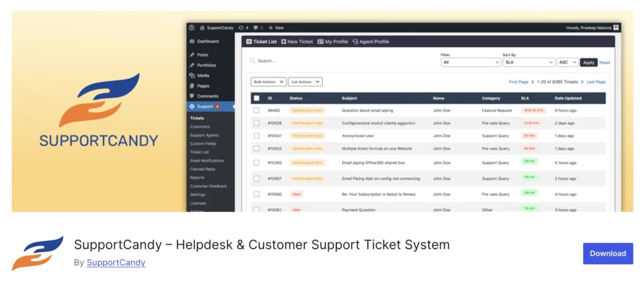Open the Bulk Actions dropdown

[x=269, y=82]
